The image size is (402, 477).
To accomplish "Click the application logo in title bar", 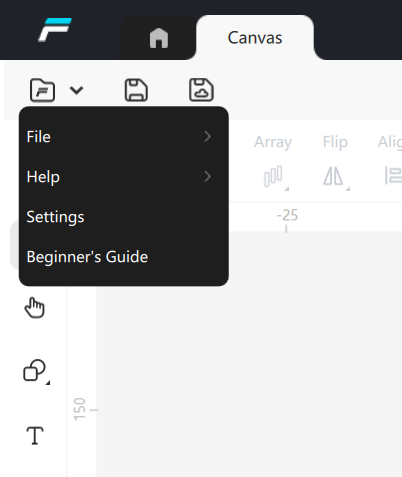I will [x=55, y=30].
